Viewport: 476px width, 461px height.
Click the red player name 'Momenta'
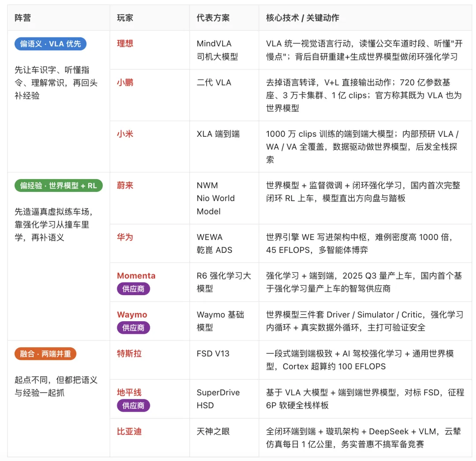[136, 276]
